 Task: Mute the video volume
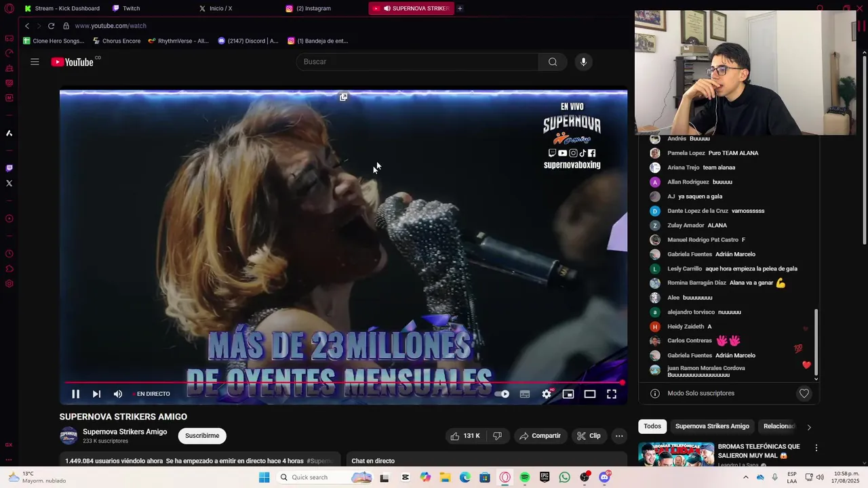tap(117, 394)
